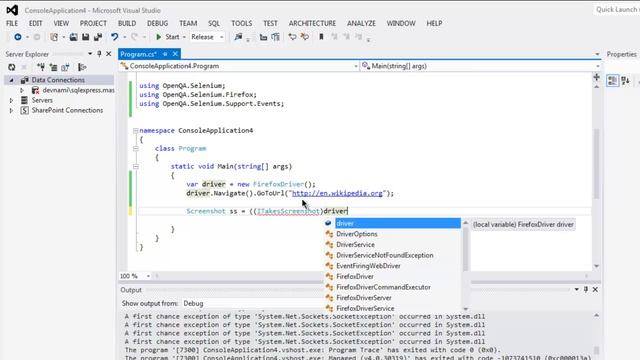Click the Add SharePoint Connection icon
Screen dimensions: 640x360
65,67
